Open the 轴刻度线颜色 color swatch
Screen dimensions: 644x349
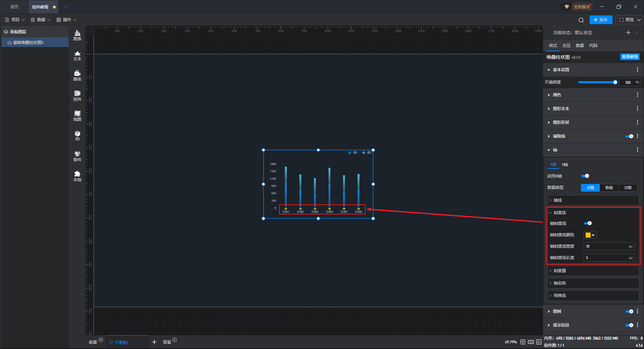coord(590,235)
